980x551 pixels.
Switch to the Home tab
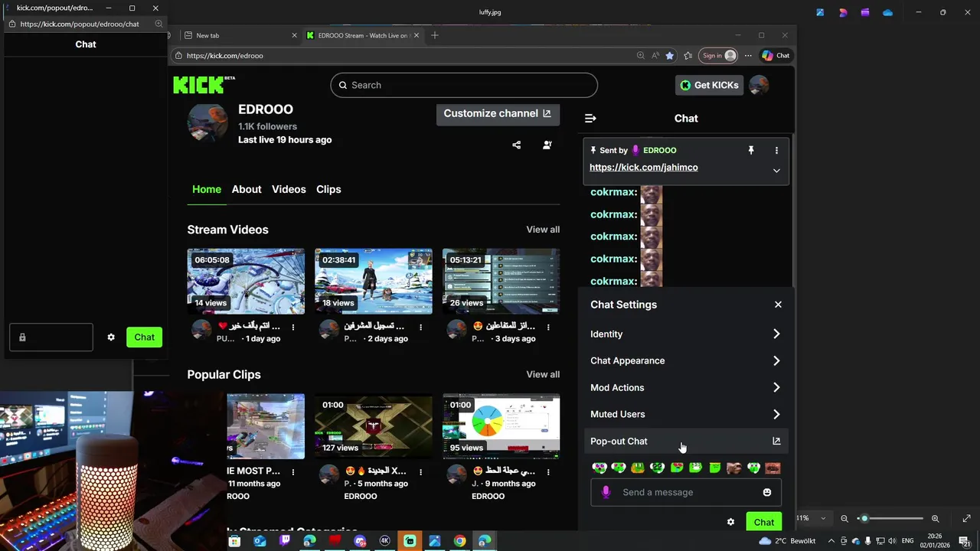(x=207, y=189)
